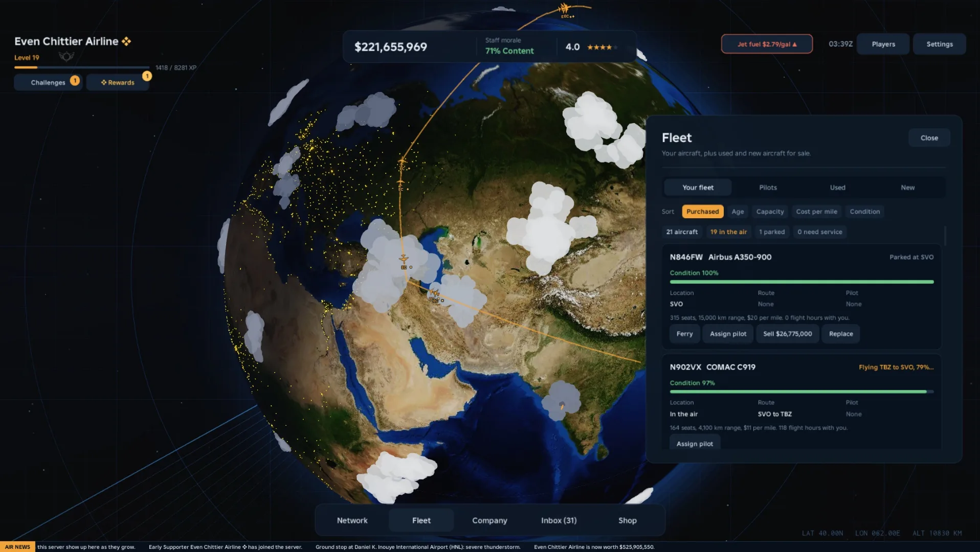Image resolution: width=980 pixels, height=552 pixels.
Task: Ferry the N846FW Airbus A350-900
Action: pos(684,334)
